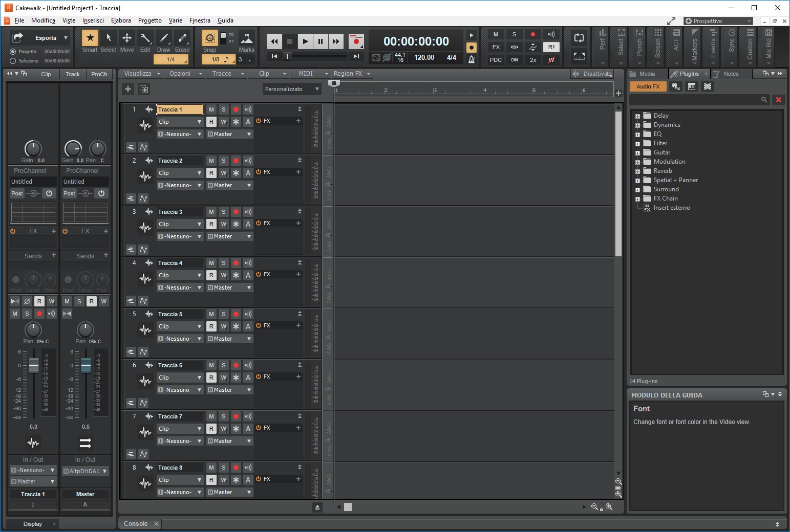Click the transport Fast Forward button

(336, 41)
